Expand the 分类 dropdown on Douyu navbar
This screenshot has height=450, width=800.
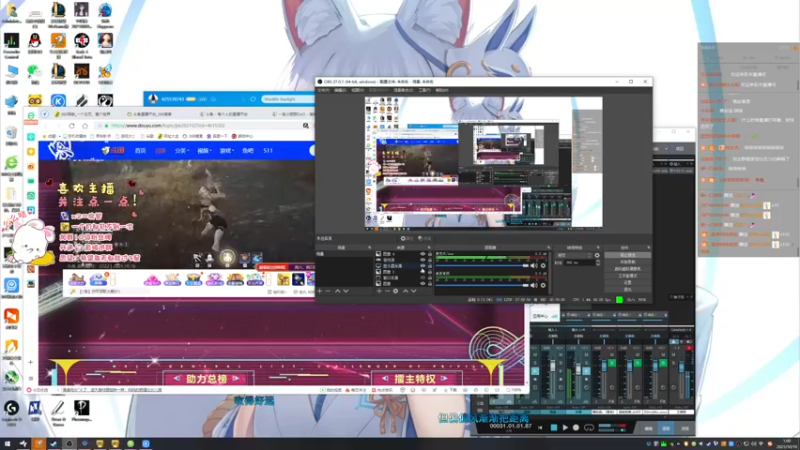click(183, 151)
